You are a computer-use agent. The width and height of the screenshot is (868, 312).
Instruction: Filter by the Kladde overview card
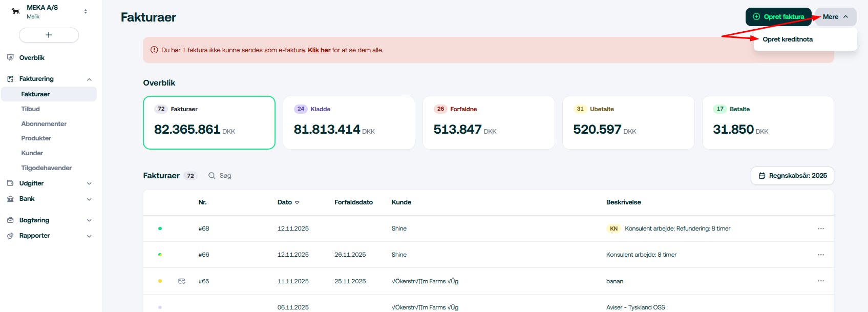349,122
